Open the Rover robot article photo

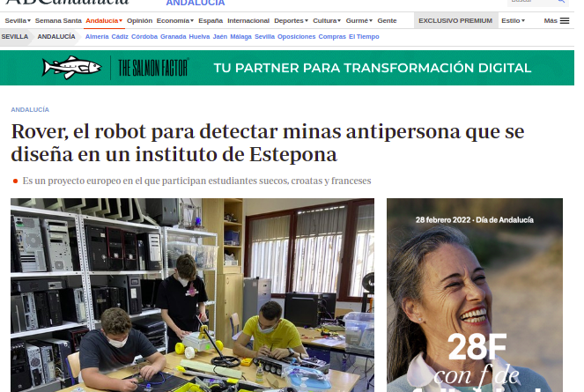(192, 295)
